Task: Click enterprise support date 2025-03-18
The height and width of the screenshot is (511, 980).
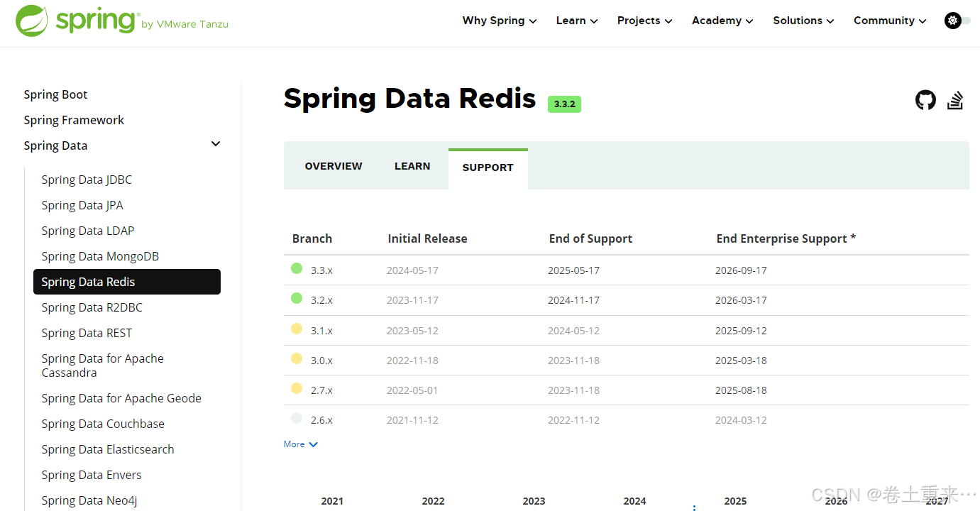Action: (x=741, y=361)
